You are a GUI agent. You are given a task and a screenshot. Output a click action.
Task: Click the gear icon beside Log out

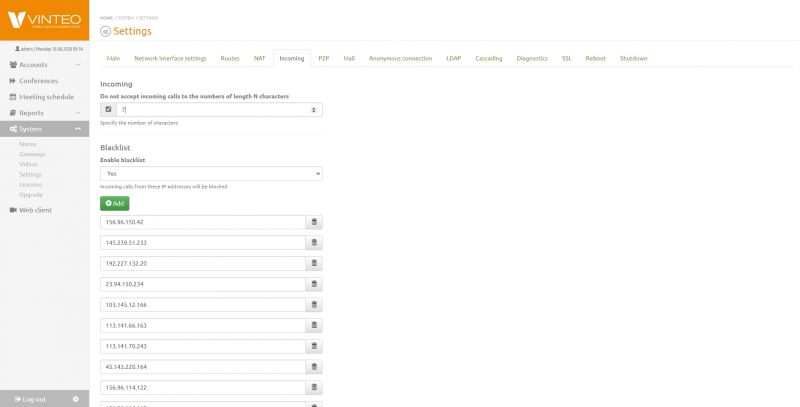(75, 399)
